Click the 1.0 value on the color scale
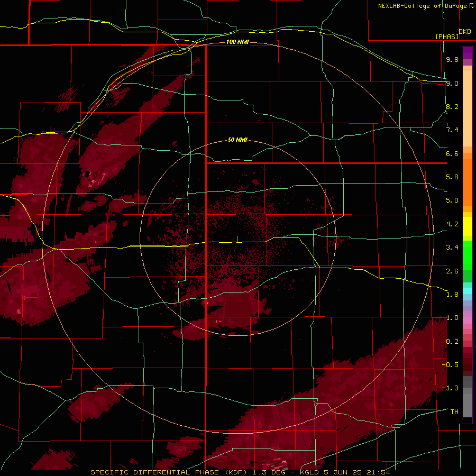This screenshot has width=476, height=476. pyautogui.click(x=452, y=318)
